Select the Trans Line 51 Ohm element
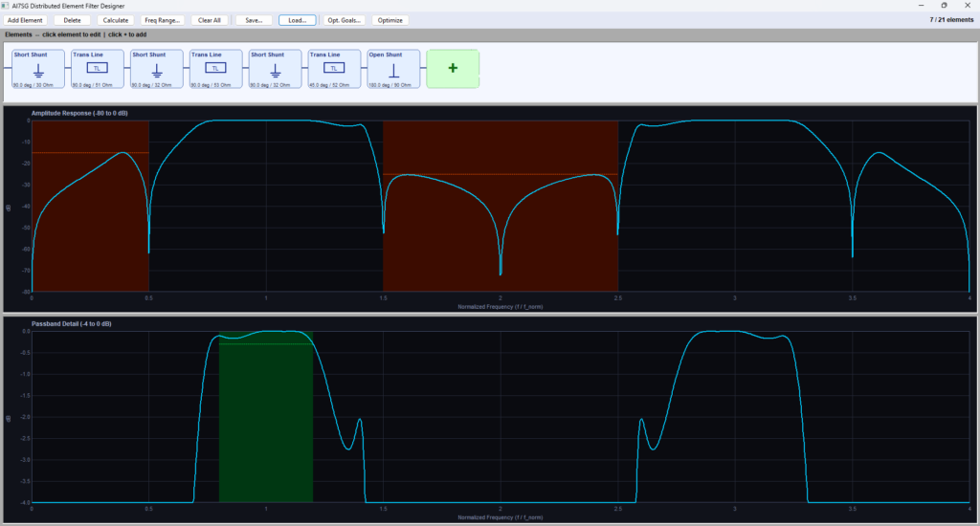980x526 pixels. [x=98, y=69]
